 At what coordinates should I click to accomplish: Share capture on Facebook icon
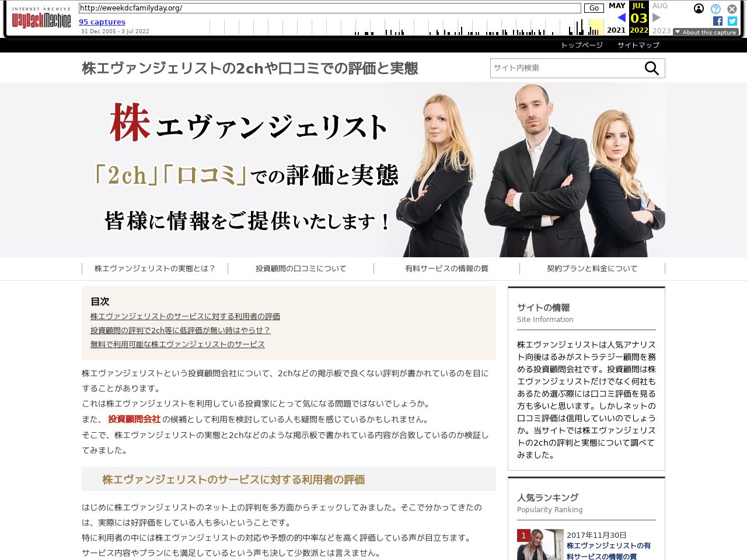718,21
